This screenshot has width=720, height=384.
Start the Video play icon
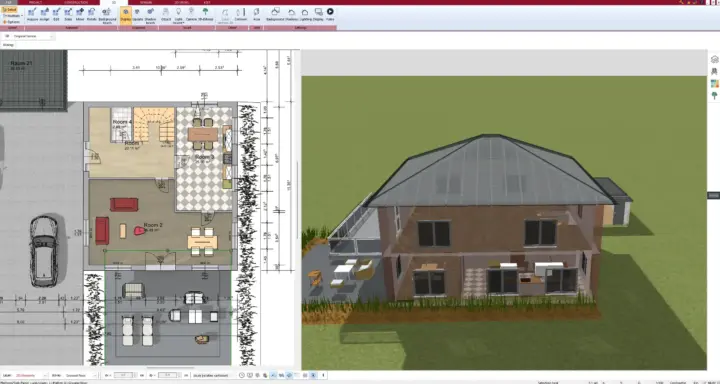pyautogui.click(x=330, y=15)
